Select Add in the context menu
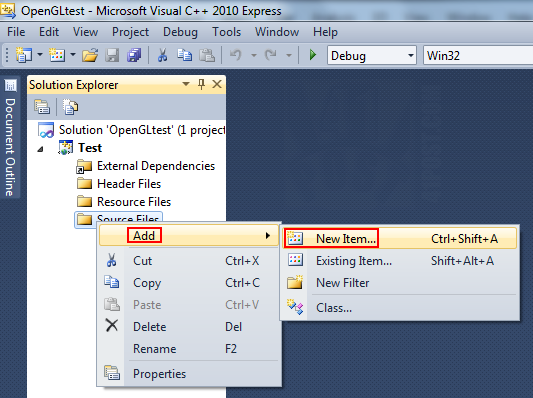This screenshot has width=533, height=398. tap(189, 236)
